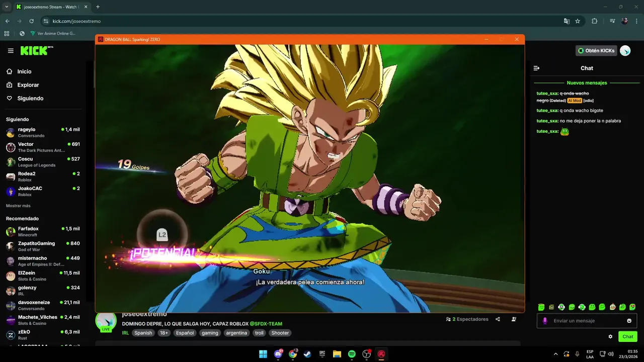The height and width of the screenshot is (362, 644).
Task: Open ZapatitoGaming recommended channel
Action: pyautogui.click(x=43, y=246)
